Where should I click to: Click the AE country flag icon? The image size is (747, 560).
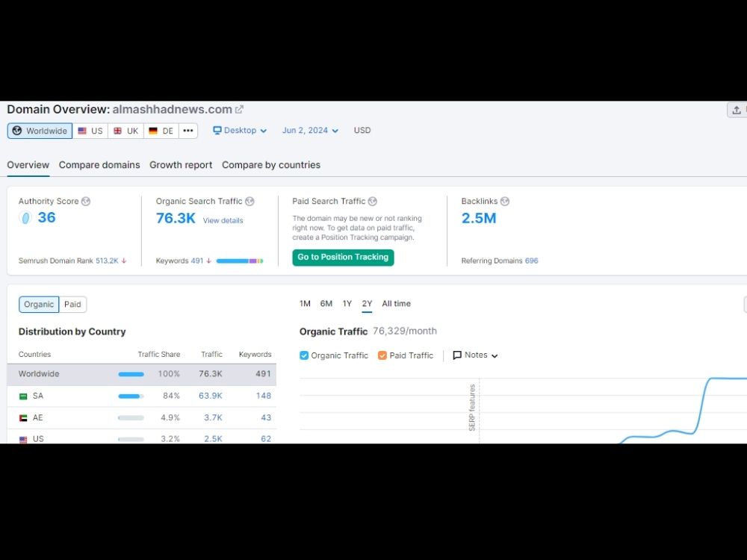click(x=23, y=418)
